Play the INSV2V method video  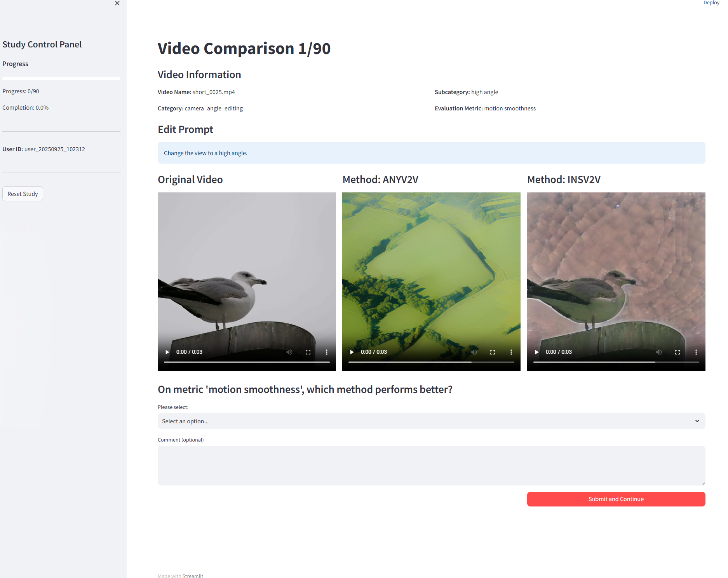(x=536, y=352)
